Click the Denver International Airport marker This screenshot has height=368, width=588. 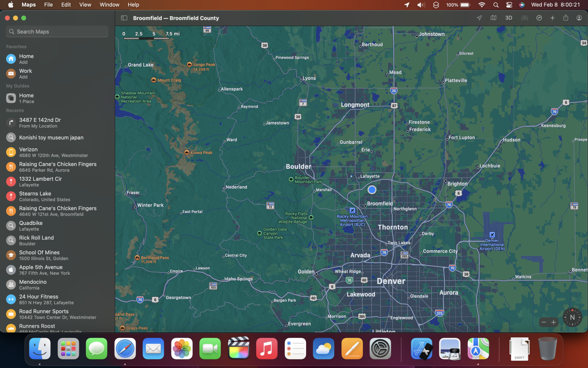tap(492, 235)
